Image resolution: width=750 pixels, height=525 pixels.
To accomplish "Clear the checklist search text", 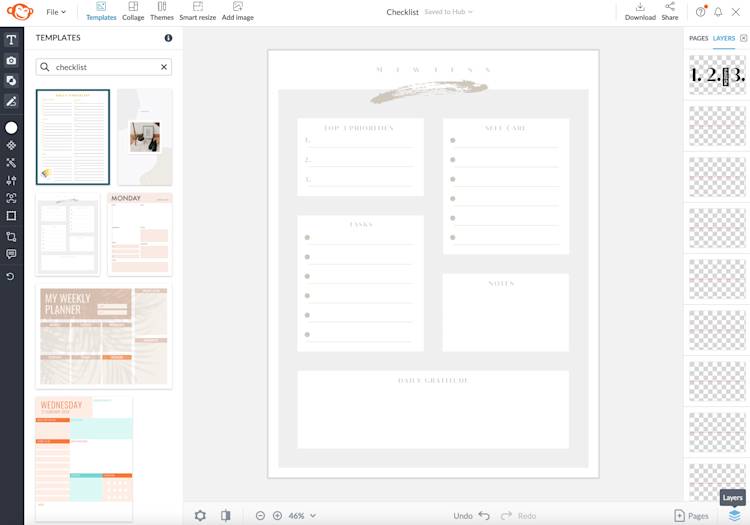I will [x=164, y=67].
